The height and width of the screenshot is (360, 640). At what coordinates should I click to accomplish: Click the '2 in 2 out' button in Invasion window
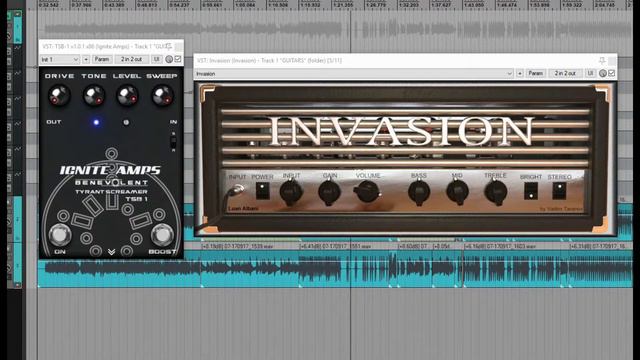pyautogui.click(x=565, y=73)
